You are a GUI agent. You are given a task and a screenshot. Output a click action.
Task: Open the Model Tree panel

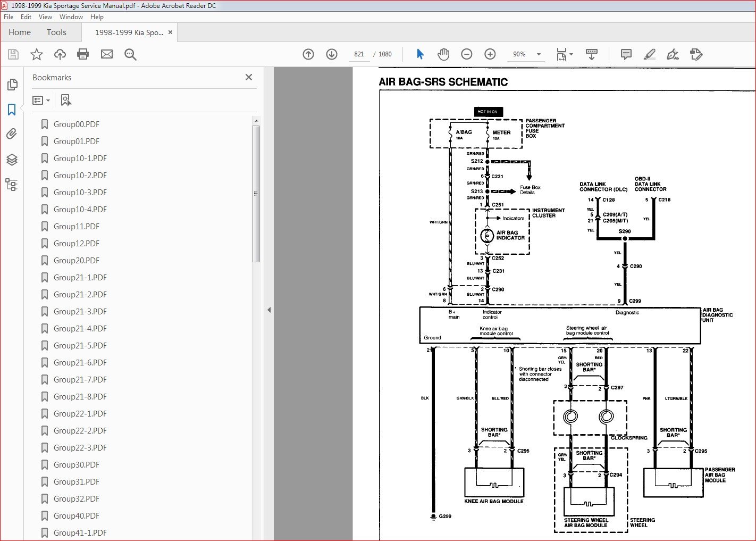(x=12, y=185)
